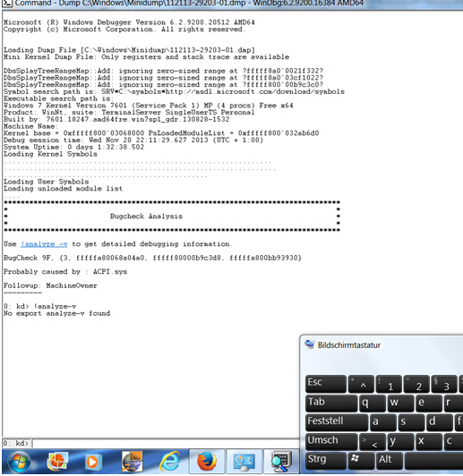Tap the number 3 key
The width and height of the screenshot is (463, 476).
click(x=444, y=384)
